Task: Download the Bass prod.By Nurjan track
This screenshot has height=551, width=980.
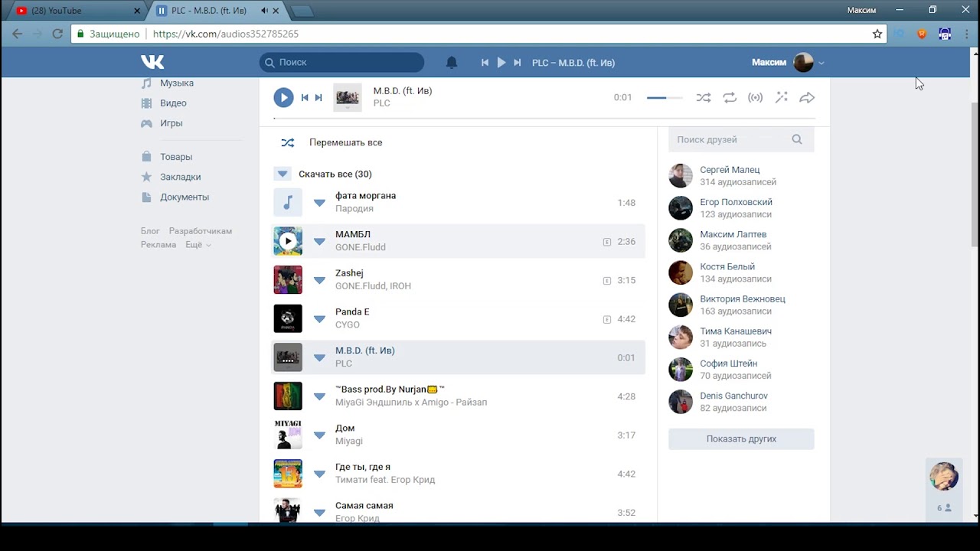Action: [319, 396]
